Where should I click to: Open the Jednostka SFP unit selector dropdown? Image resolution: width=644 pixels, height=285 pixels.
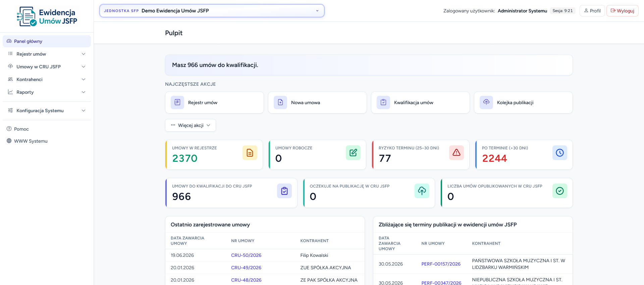(212, 11)
